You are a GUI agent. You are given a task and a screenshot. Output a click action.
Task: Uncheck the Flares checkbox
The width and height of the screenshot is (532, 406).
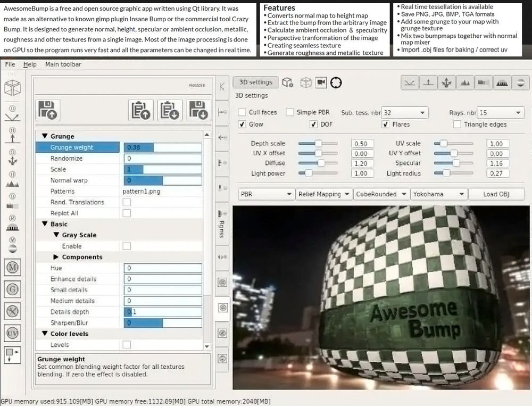pyautogui.click(x=385, y=124)
